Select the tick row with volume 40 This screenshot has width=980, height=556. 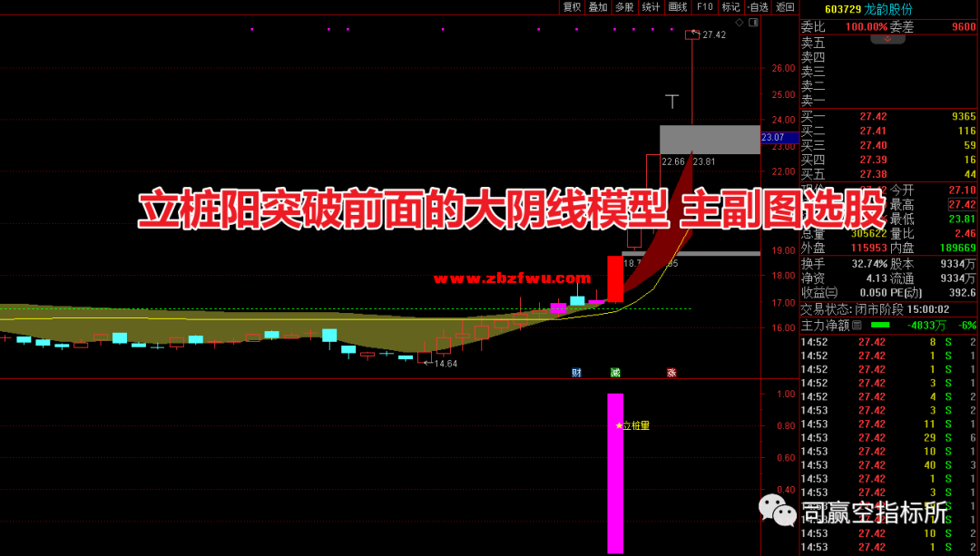coord(888,464)
